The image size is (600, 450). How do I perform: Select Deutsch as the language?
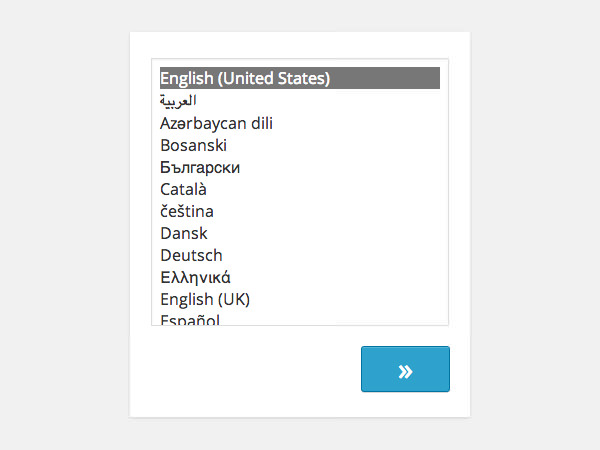tap(191, 255)
